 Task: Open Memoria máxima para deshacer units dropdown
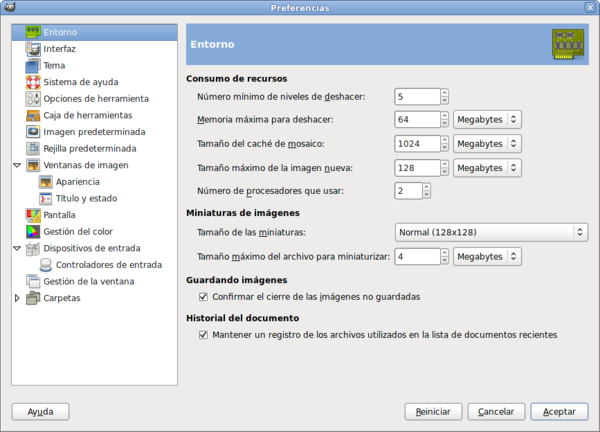(x=486, y=119)
